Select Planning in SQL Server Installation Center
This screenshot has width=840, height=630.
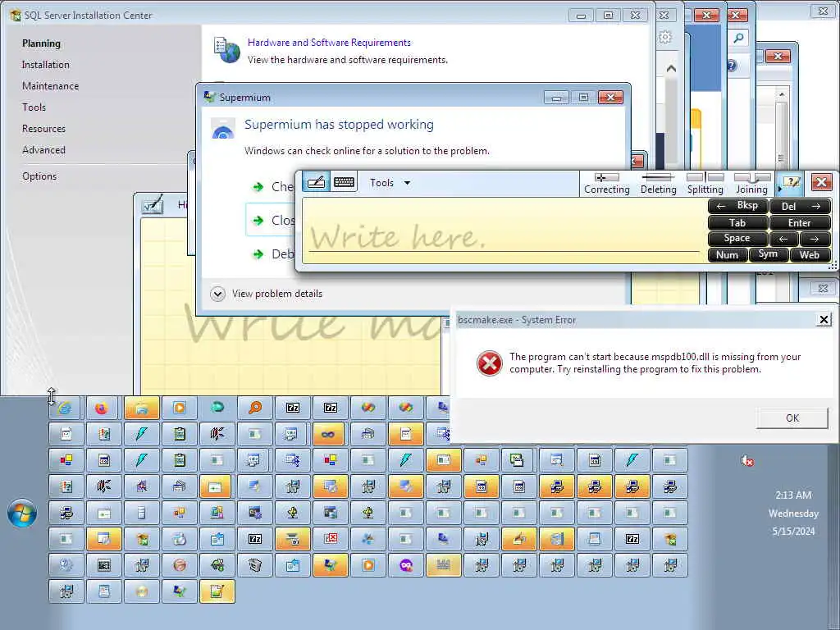click(x=41, y=43)
